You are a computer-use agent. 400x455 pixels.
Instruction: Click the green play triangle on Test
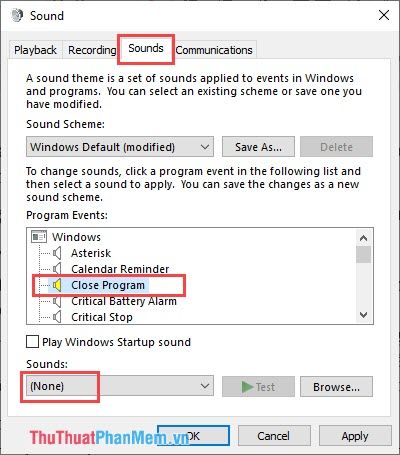pyautogui.click(x=247, y=387)
